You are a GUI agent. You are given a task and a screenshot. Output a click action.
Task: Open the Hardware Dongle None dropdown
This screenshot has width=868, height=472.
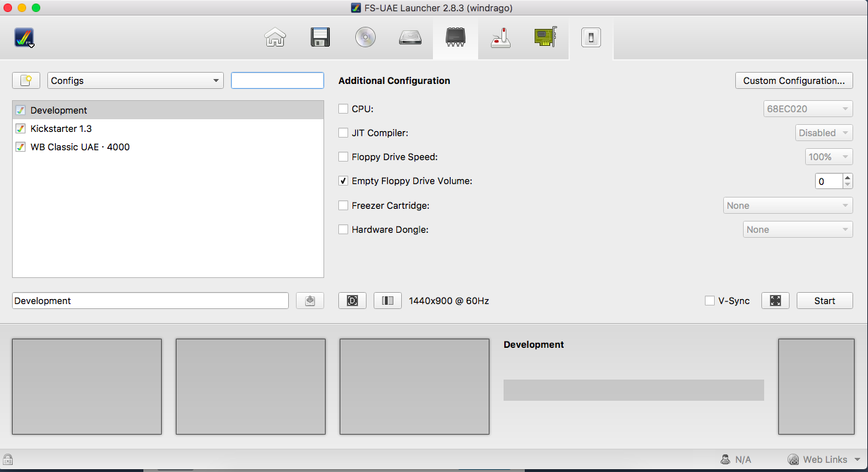tap(798, 229)
